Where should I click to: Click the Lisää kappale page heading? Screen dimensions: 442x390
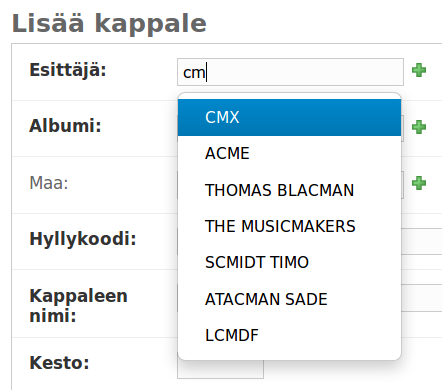[109, 23]
